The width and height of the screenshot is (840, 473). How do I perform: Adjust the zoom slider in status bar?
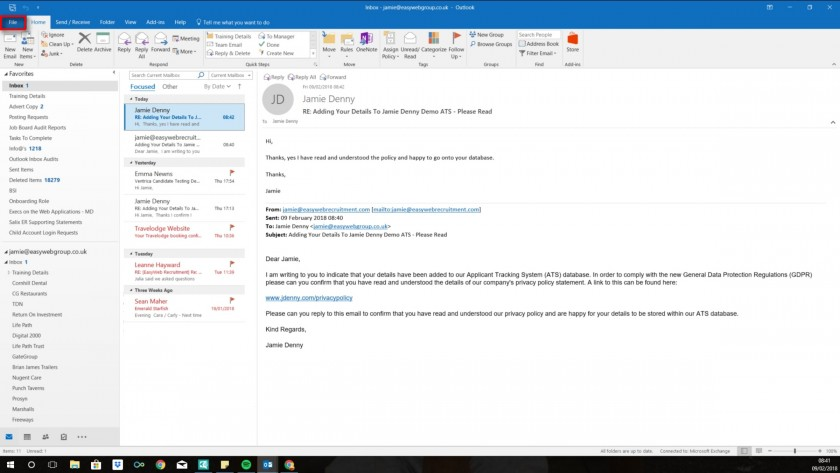(794, 451)
